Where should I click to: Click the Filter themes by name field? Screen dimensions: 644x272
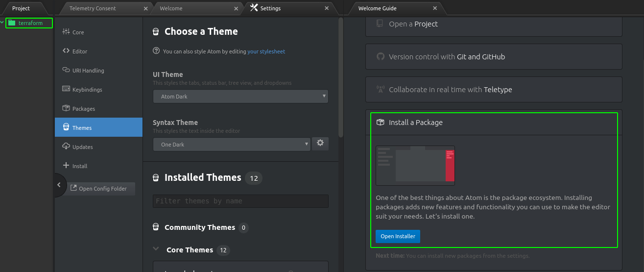(x=240, y=201)
